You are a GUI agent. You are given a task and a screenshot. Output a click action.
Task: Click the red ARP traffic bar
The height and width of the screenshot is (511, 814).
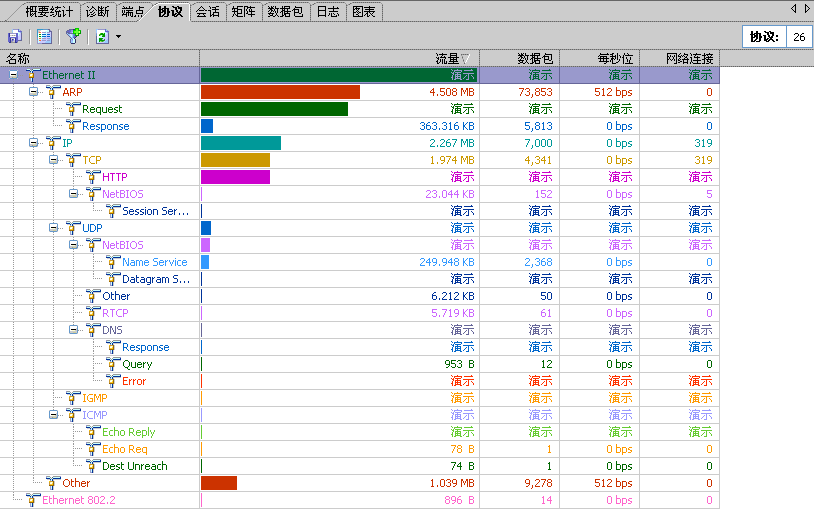[280, 92]
